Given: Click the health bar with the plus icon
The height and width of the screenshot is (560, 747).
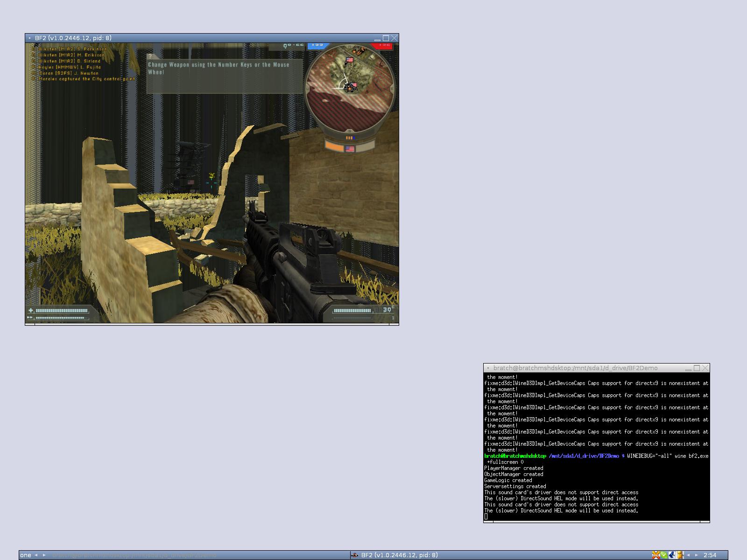Looking at the screenshot, I should [x=58, y=310].
